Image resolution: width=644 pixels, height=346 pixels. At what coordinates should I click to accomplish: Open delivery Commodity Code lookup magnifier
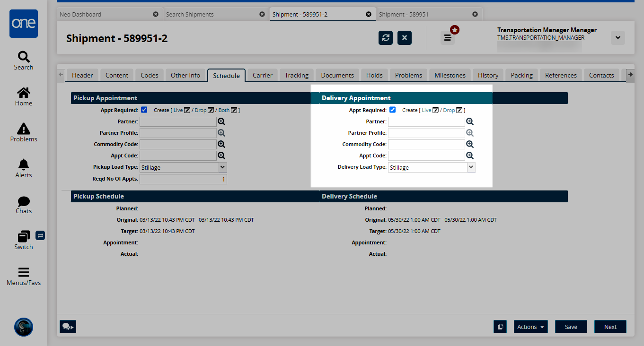tap(470, 144)
